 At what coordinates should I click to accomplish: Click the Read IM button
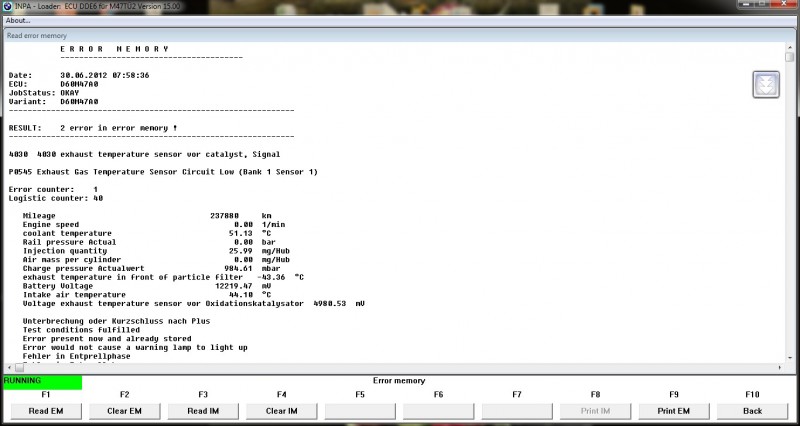[203, 411]
